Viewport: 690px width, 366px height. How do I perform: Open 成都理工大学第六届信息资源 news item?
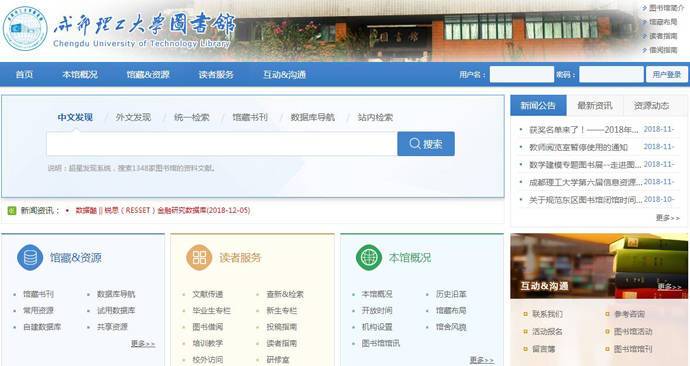(585, 182)
